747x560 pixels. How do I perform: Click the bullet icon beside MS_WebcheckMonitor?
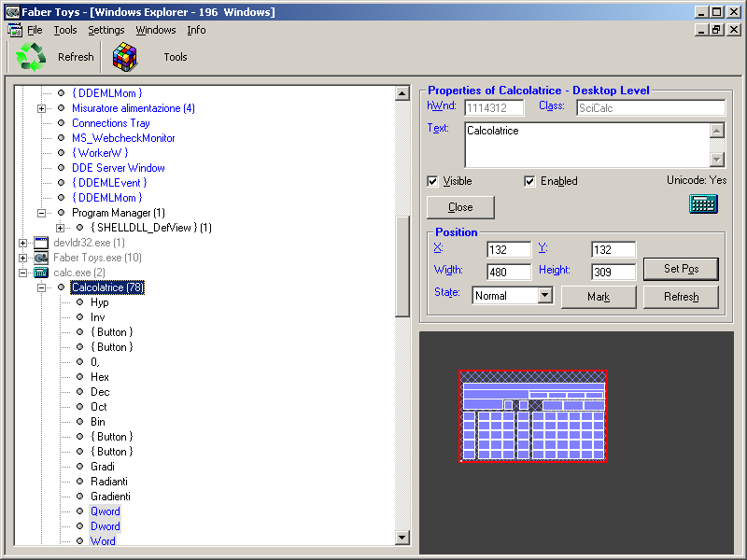tap(61, 138)
